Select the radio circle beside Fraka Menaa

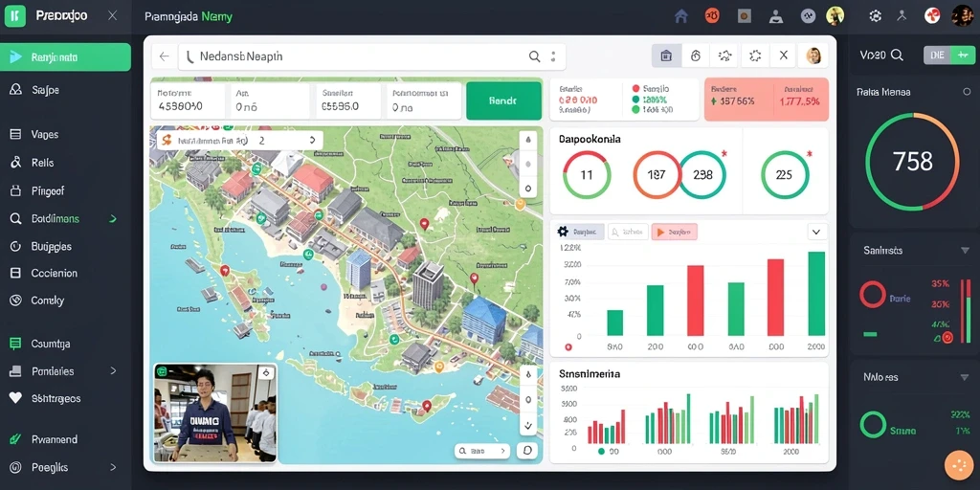[967, 92]
